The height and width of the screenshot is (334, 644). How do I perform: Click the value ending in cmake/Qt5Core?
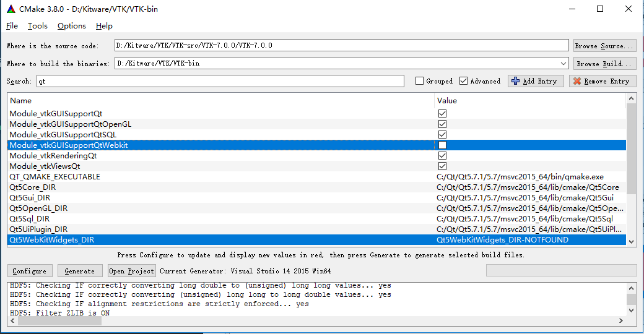[528, 187]
